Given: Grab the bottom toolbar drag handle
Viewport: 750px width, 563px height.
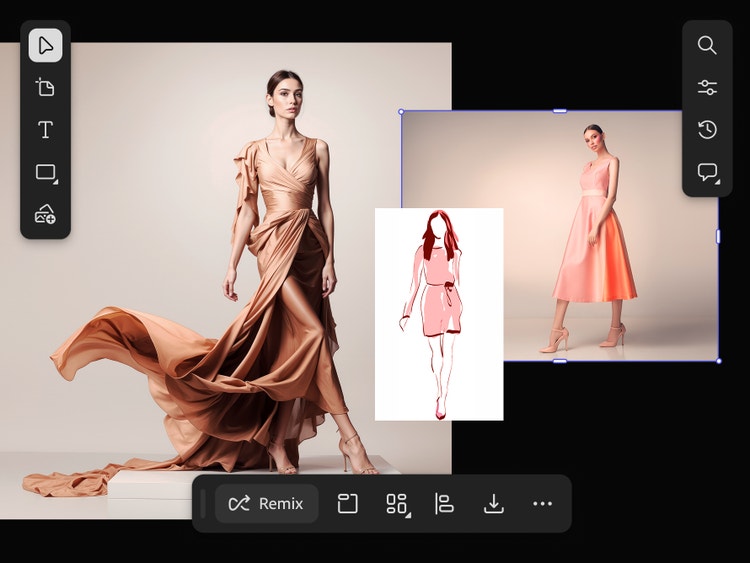Looking at the screenshot, I should (203, 504).
